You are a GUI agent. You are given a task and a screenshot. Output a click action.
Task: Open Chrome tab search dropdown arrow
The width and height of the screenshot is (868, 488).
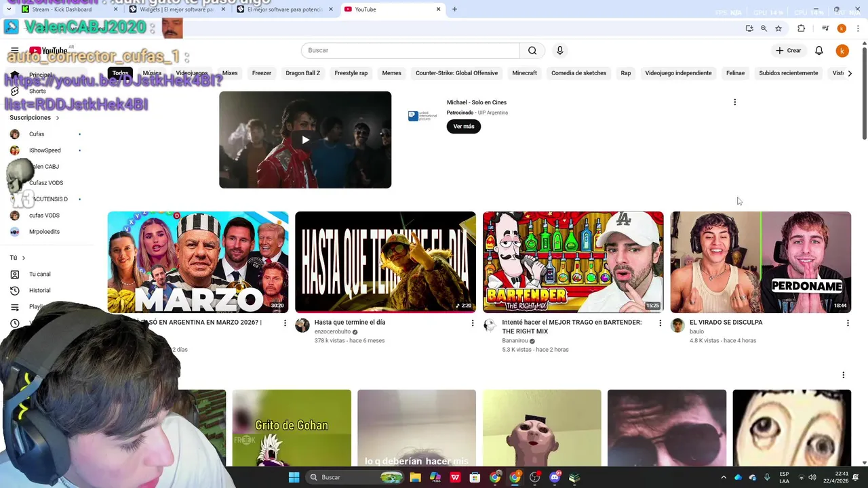click(x=9, y=9)
